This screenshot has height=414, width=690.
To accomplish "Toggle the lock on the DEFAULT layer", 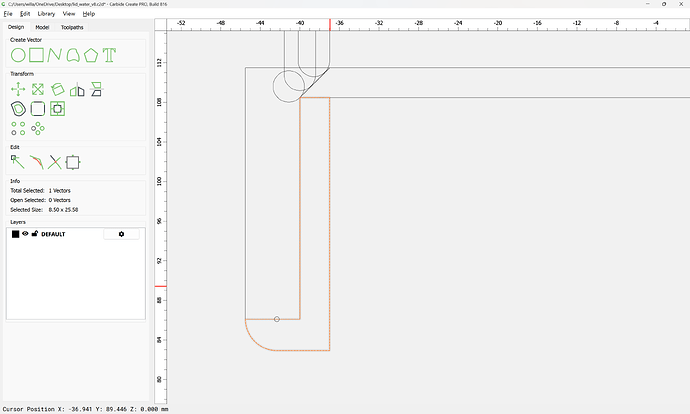I will [x=35, y=234].
